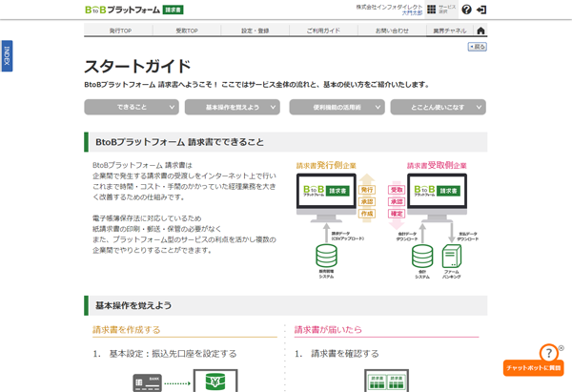Go to the home icon in navigation
The image size is (572, 392).
pyautogui.click(x=480, y=31)
